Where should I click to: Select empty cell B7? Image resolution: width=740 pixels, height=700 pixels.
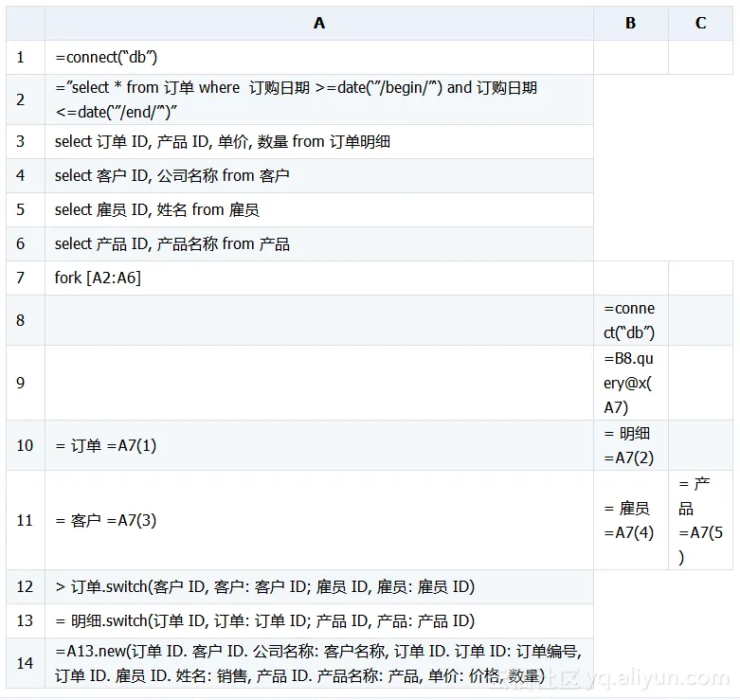click(631, 278)
